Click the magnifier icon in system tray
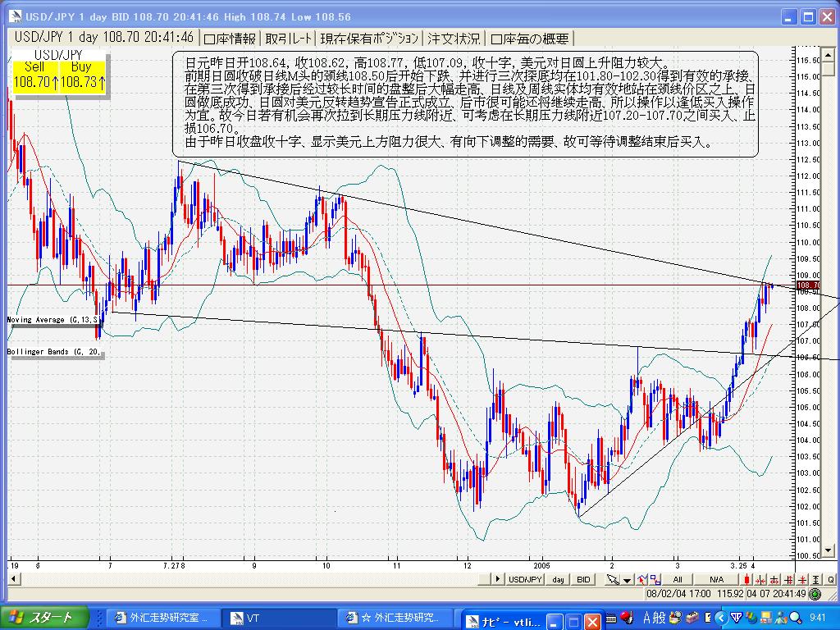The width and height of the screenshot is (840, 630). tap(795, 618)
